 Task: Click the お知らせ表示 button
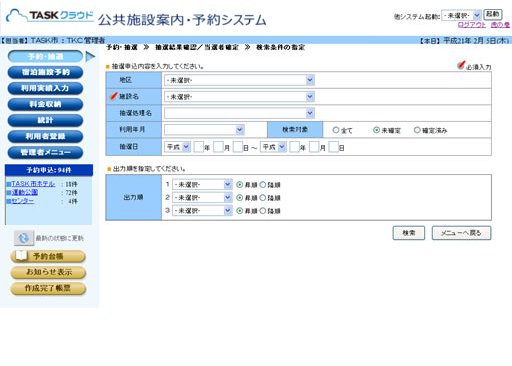pyautogui.click(x=48, y=272)
